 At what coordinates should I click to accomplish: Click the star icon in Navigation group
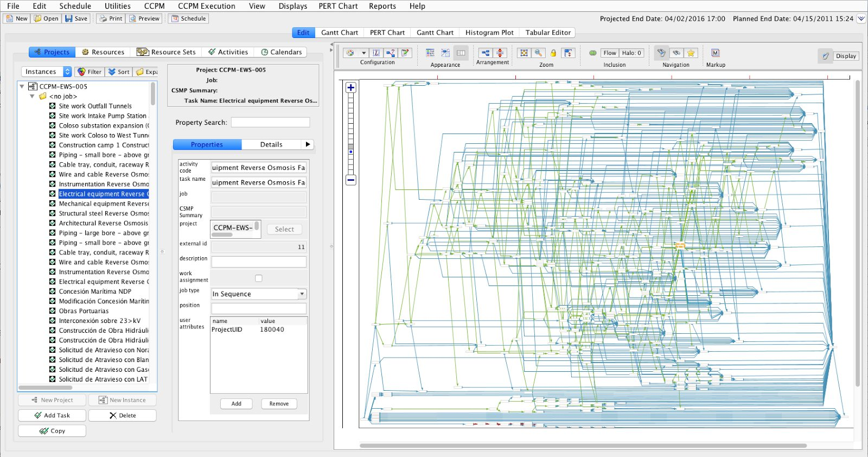[691, 53]
